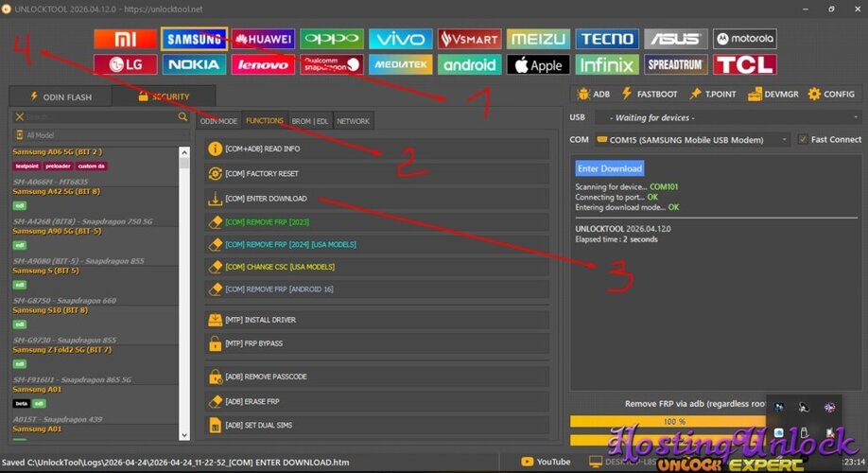Screen dimensions: 868x473
Task: Select the MediaTek brand logo
Action: pyautogui.click(x=400, y=64)
